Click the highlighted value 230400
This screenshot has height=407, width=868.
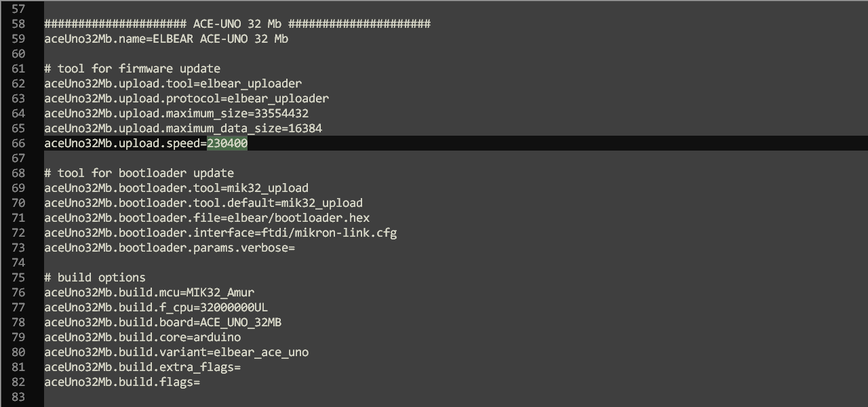tap(227, 143)
